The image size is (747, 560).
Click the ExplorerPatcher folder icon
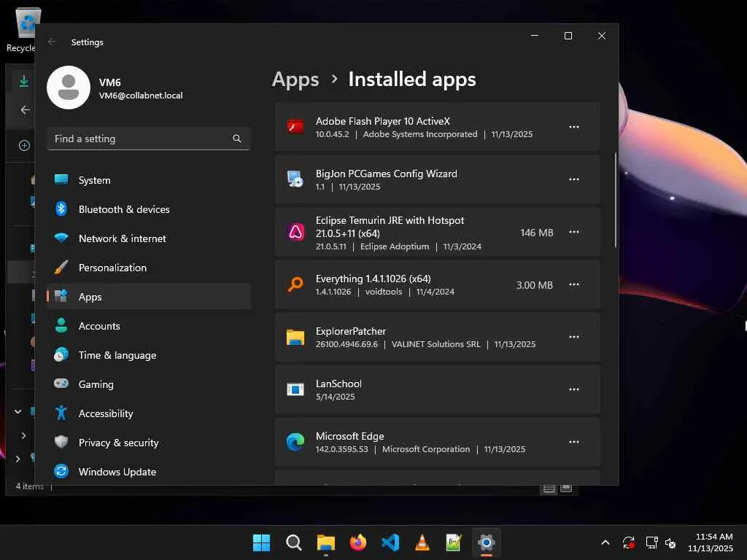(295, 337)
